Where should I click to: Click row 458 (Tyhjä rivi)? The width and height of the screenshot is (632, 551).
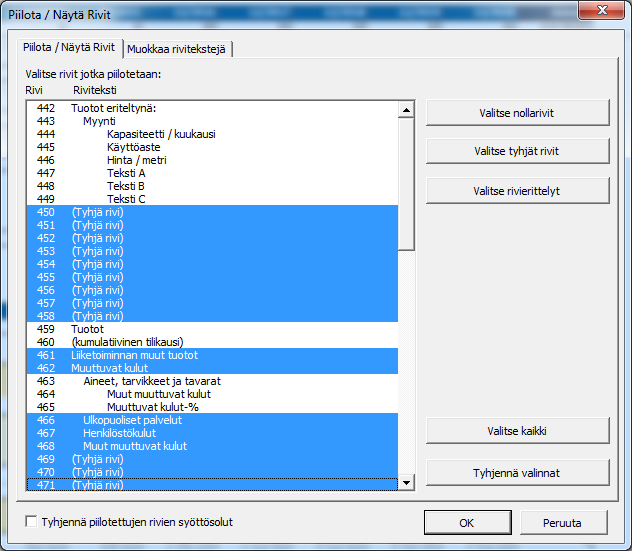(x=212, y=316)
